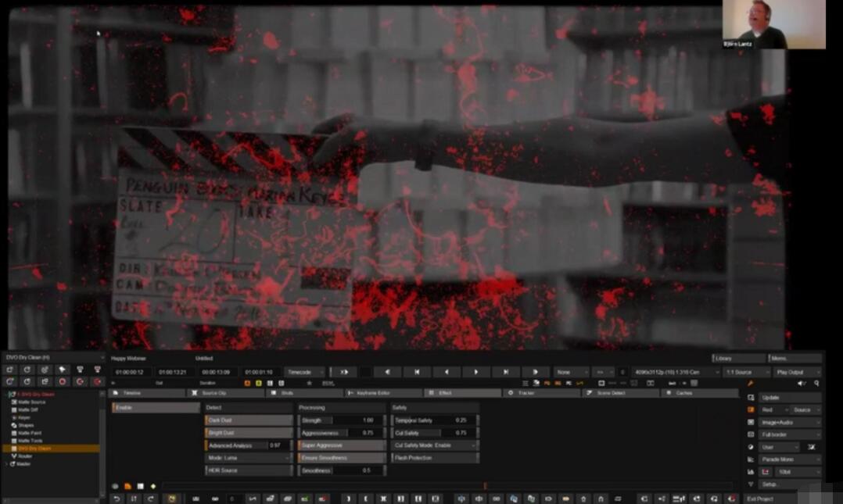The image size is (843, 504).
Task: Open the Parade Mono scope dropdown
Action: pos(790,459)
